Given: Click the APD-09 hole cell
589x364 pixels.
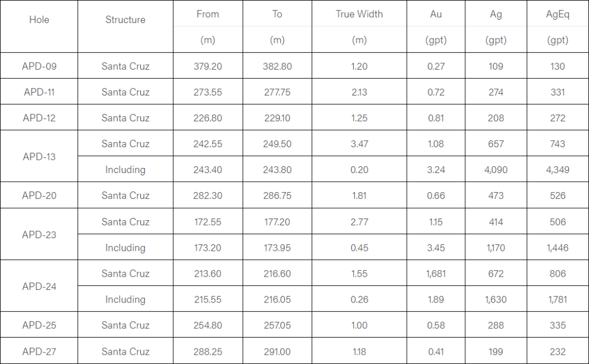Looking at the screenshot, I should tap(39, 66).
